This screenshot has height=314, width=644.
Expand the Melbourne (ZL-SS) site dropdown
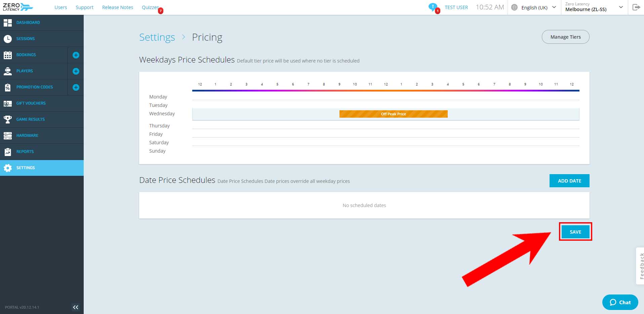tap(594, 7)
